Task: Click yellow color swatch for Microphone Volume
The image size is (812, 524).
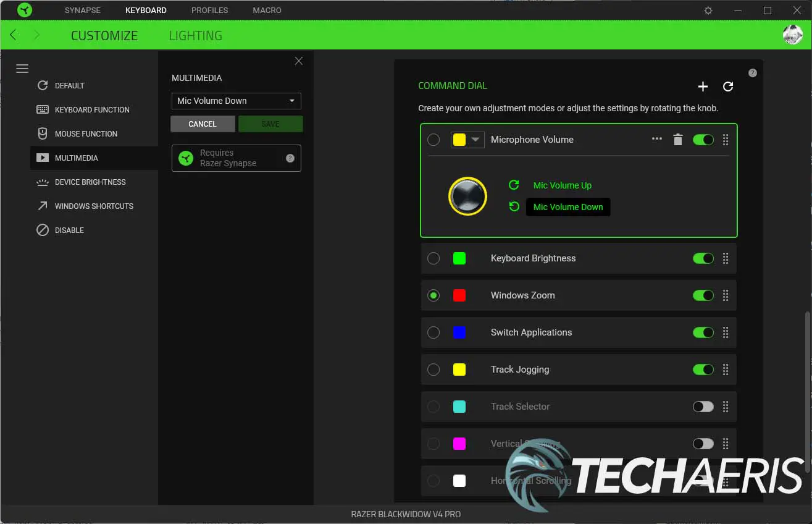Action: 459,140
